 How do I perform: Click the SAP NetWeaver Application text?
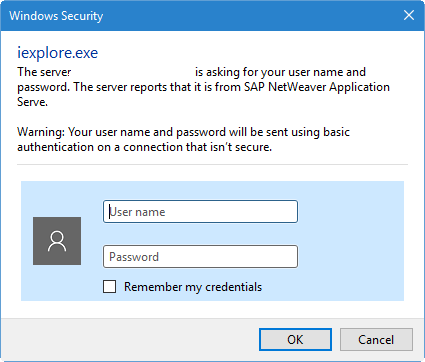point(317,87)
